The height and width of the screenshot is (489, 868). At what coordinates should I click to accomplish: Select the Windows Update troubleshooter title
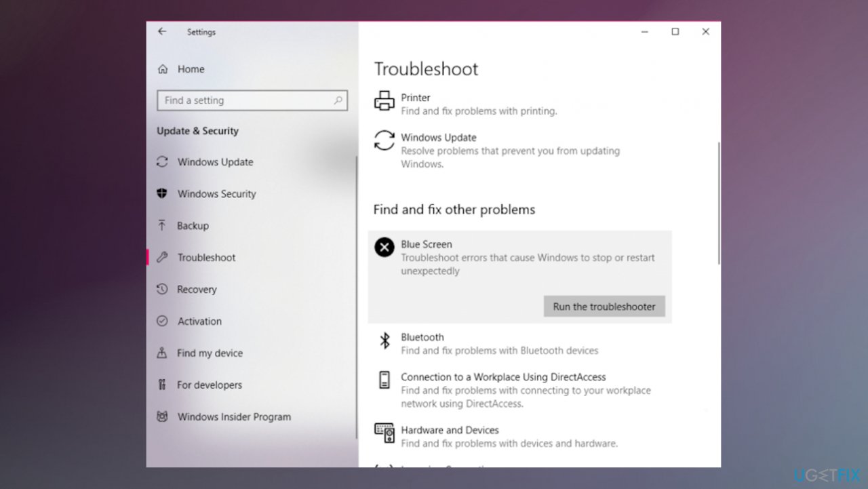click(439, 138)
